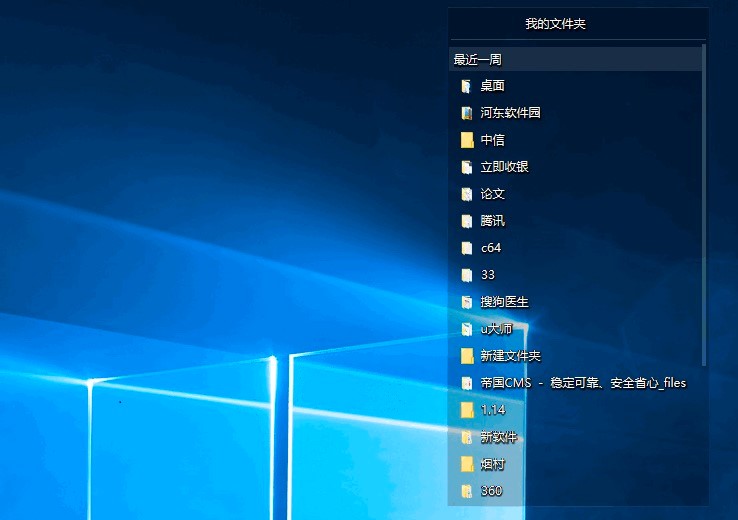Open the 搜狗医生 entry
Viewport: 738px width, 520px height.
(505, 302)
